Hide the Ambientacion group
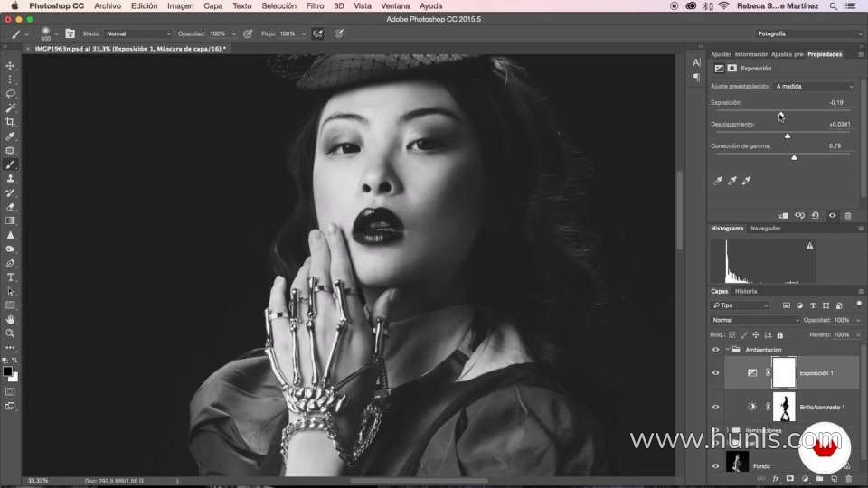Viewport: 868px width, 488px height. pyautogui.click(x=715, y=350)
